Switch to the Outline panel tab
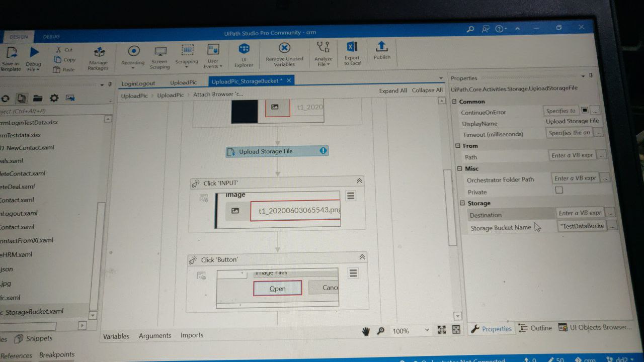The width and height of the screenshot is (644, 362). tap(536, 328)
